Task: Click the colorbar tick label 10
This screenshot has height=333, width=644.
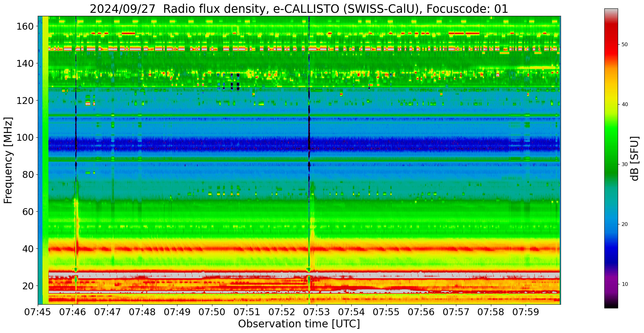Action: [625, 284]
